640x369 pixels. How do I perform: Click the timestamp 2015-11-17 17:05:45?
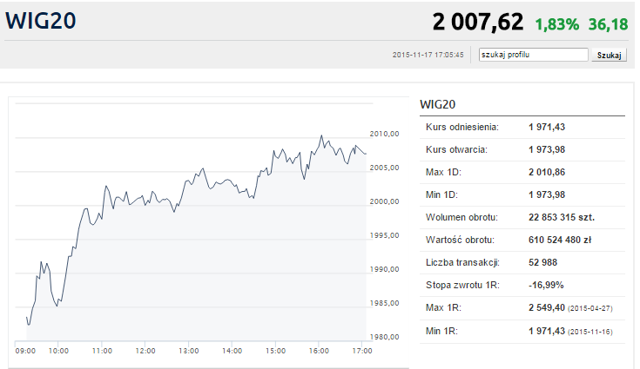(x=428, y=55)
